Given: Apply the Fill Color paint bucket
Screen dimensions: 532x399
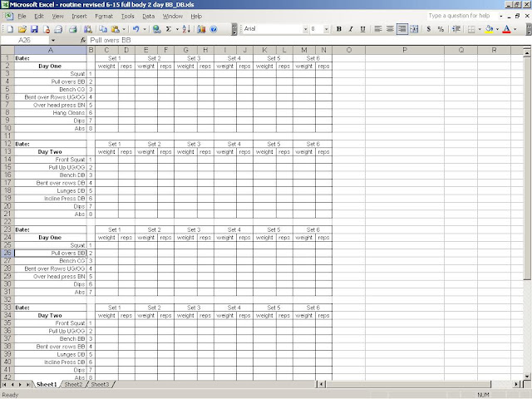Looking at the screenshot, I should 489,29.
